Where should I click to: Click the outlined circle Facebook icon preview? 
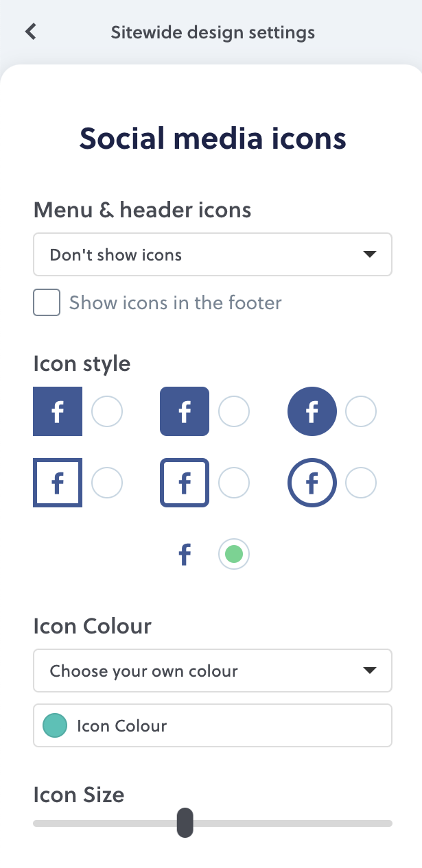click(312, 483)
